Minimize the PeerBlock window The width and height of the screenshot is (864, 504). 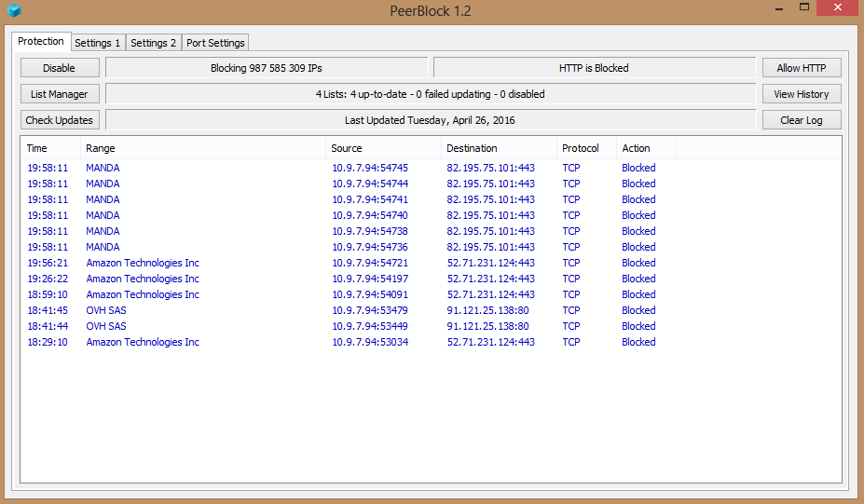coord(779,8)
